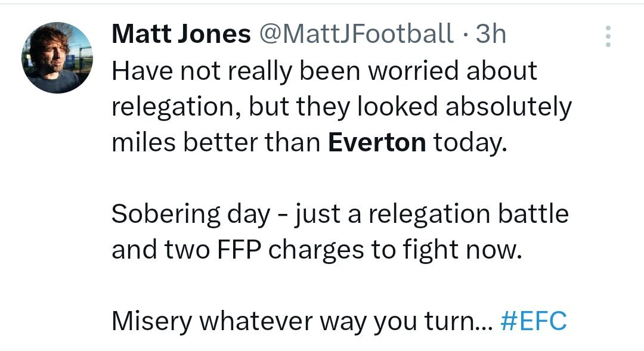Click the display name Matt Jones
Viewport: 644px width, 351px height.
(181, 33)
